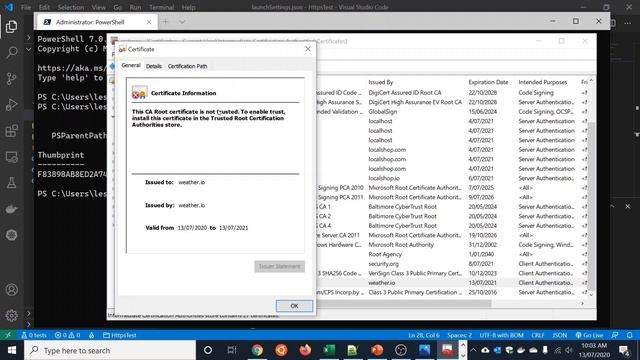Open the File menu in VS Code
This screenshot has width=640, height=360.
coord(26,7)
